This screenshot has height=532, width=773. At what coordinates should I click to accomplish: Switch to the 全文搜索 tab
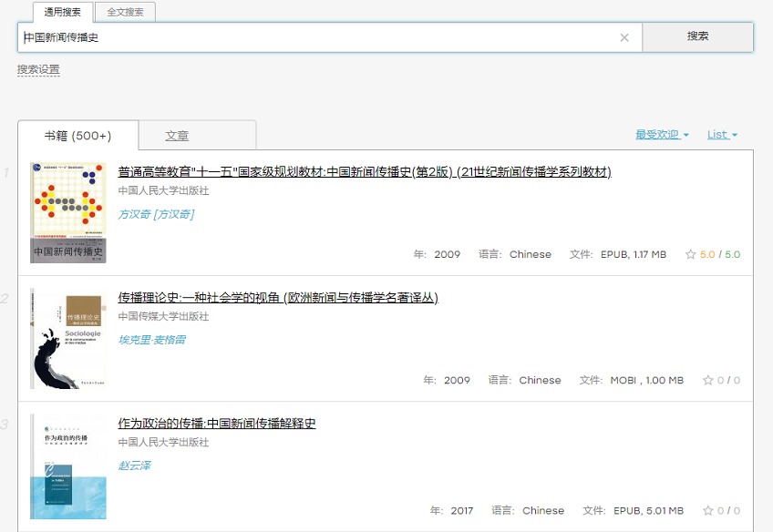[125, 12]
